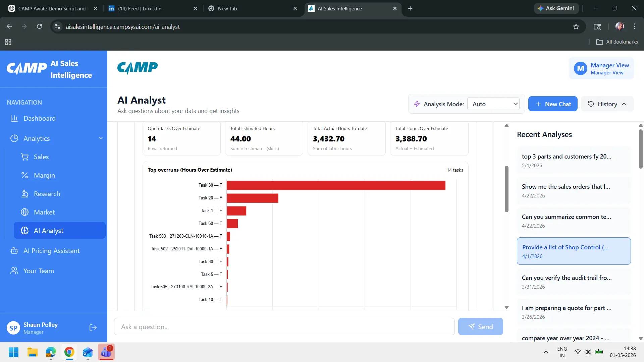644x362 pixels.
Task: Open the Manager View profile button
Action: (x=601, y=68)
